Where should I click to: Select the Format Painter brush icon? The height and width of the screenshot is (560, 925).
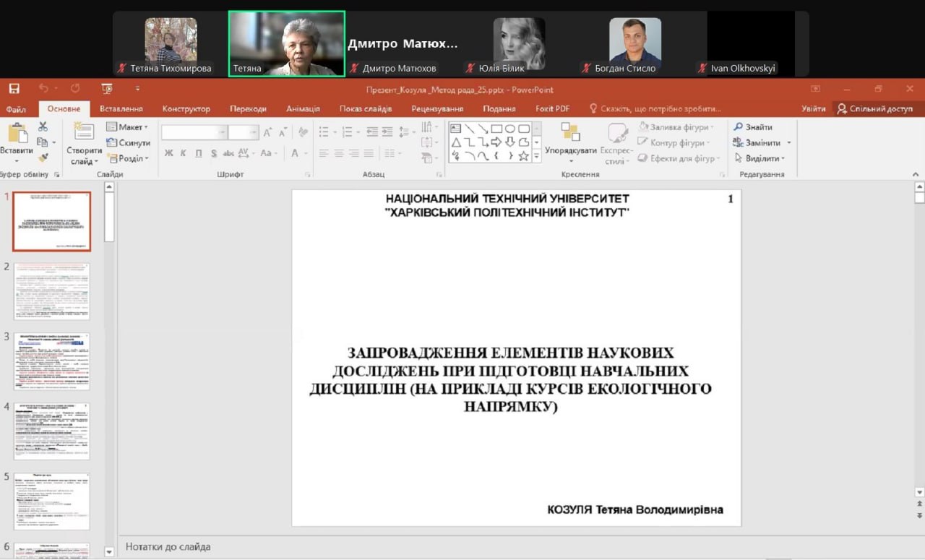point(43,158)
